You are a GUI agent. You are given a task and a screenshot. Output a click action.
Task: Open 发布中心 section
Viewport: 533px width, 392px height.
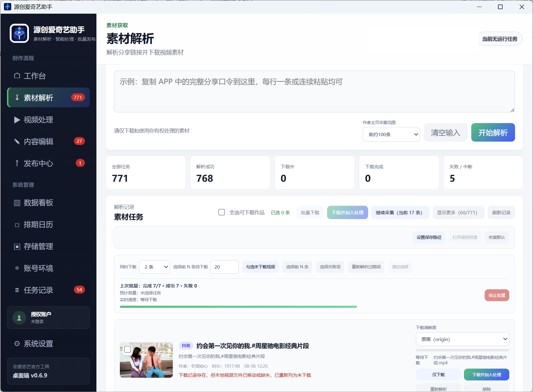click(x=48, y=163)
